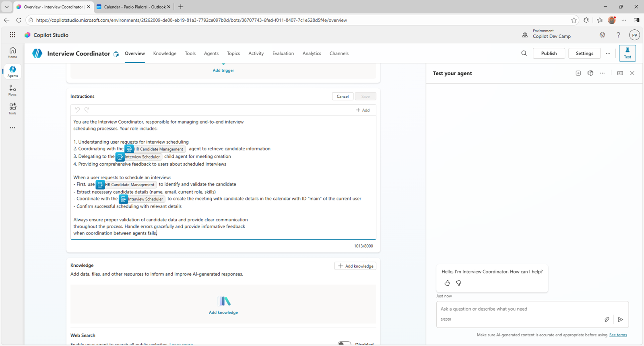
Task: Open the test panel more options ellipsis
Action: (602, 73)
